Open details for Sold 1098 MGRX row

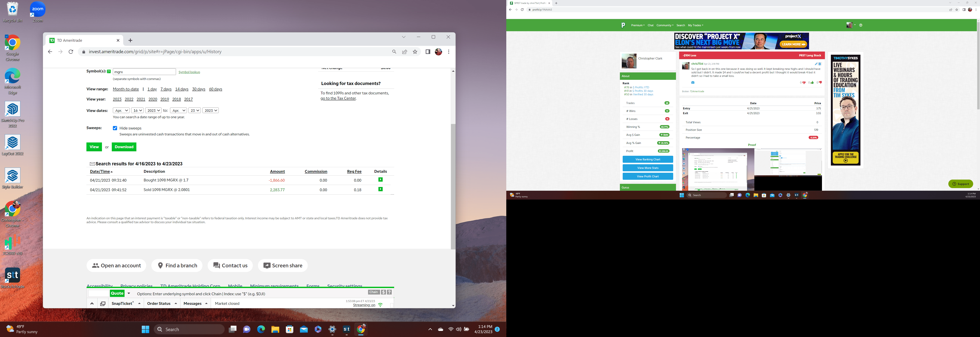380,189
